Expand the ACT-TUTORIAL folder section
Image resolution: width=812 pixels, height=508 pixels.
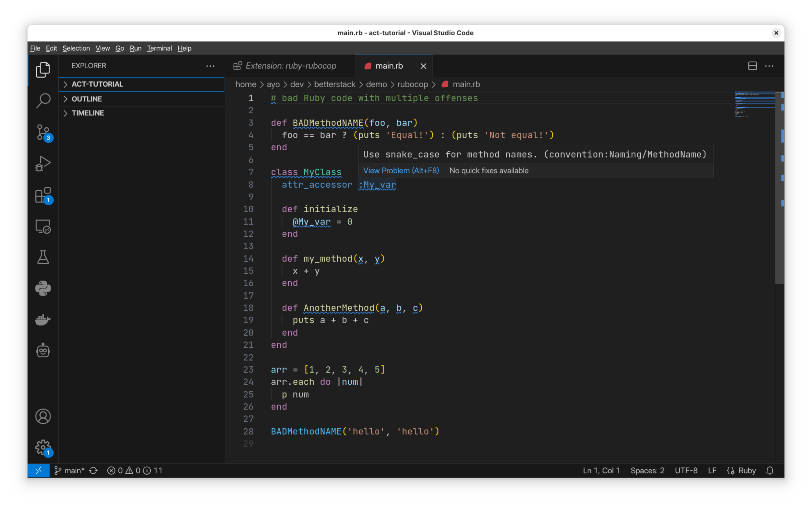point(97,84)
